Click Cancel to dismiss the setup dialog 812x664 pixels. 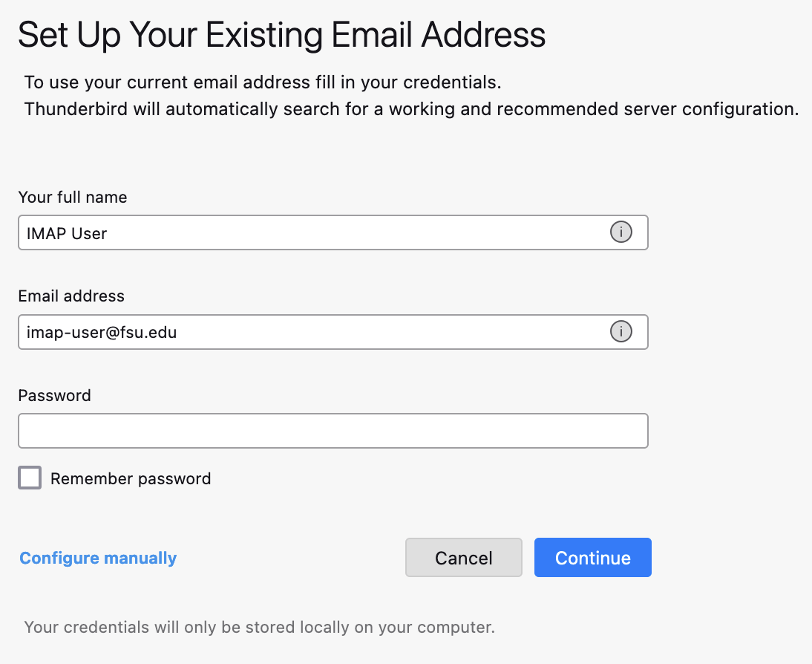pos(463,558)
